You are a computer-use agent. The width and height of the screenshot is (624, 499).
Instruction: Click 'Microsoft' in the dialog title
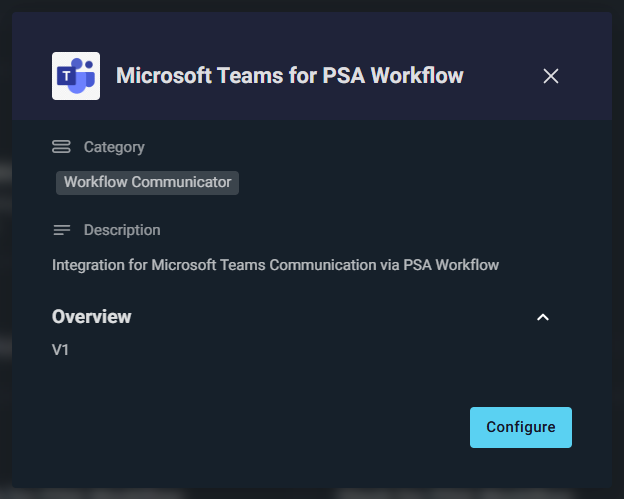(159, 76)
